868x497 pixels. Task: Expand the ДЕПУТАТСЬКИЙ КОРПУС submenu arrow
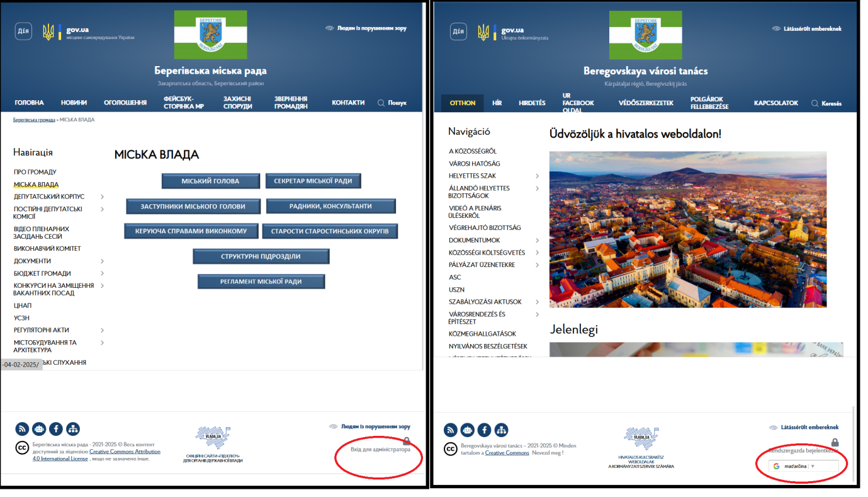point(103,197)
